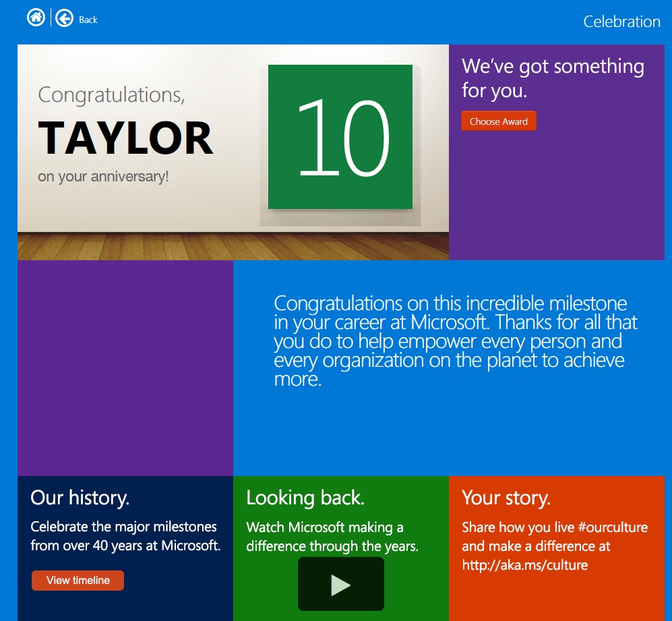Click 'on your anniversary!' text

click(x=103, y=176)
